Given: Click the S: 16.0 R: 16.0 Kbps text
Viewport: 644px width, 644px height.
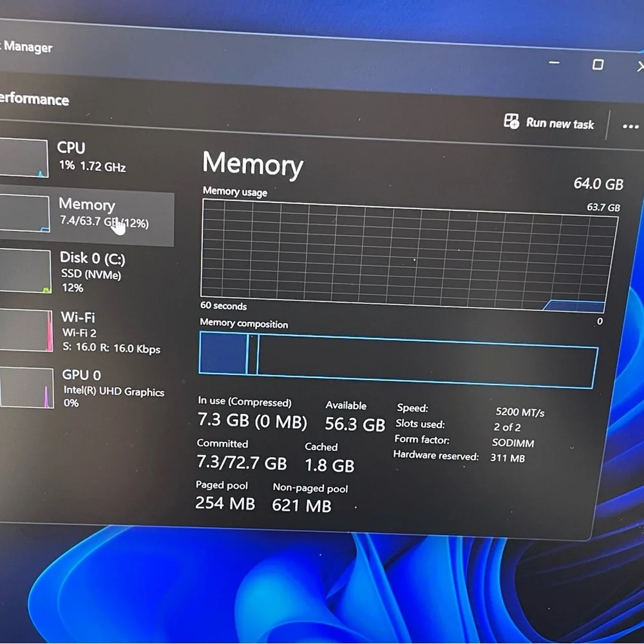Looking at the screenshot, I should [x=111, y=348].
